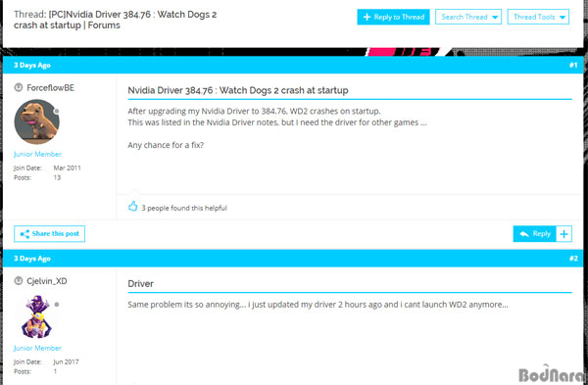
Task: Click the reply arrow icon on first post
Action: click(524, 234)
